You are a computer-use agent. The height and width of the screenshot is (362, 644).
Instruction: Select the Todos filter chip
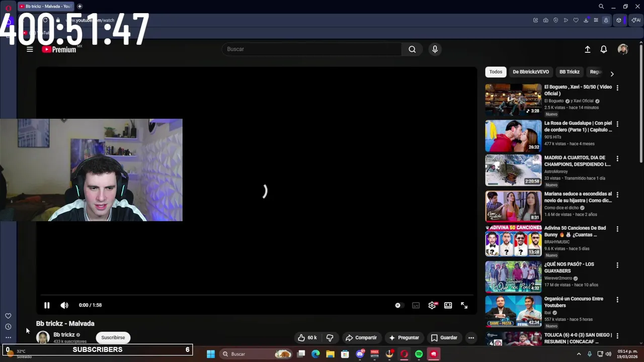pos(496,72)
